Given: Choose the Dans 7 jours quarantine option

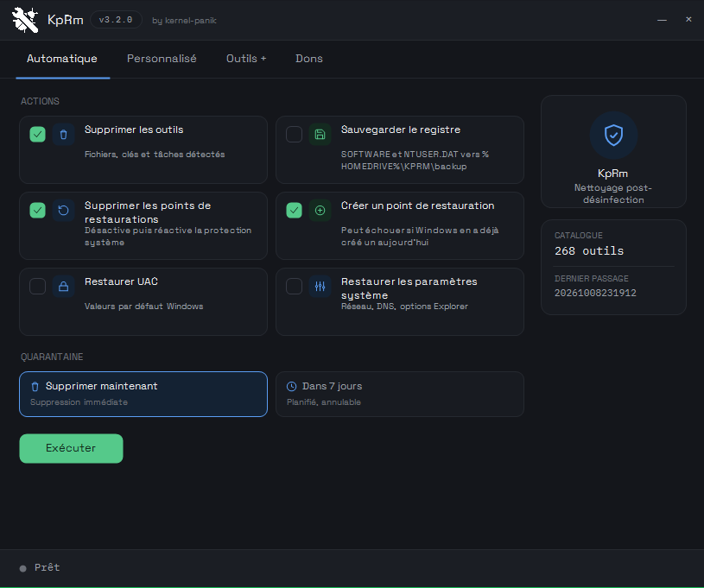Looking at the screenshot, I should click(400, 394).
